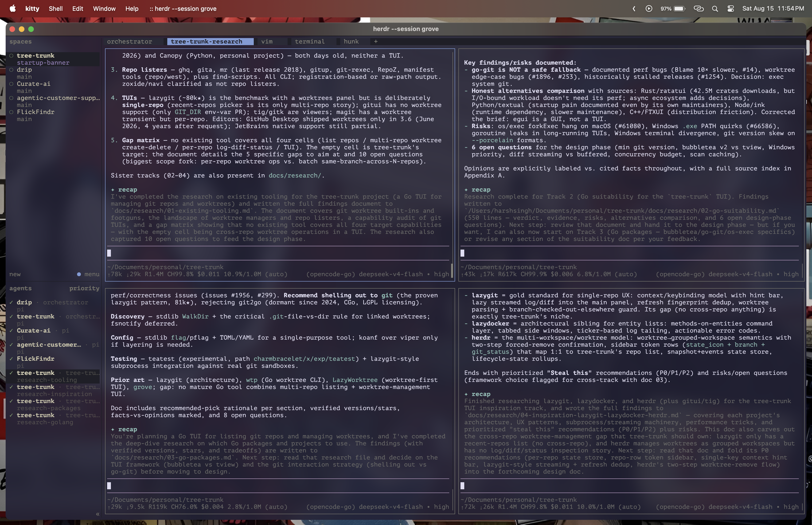Click the '$0.011 10.9%/1.0M' status text
812x525 pixels.
(x=231, y=274)
